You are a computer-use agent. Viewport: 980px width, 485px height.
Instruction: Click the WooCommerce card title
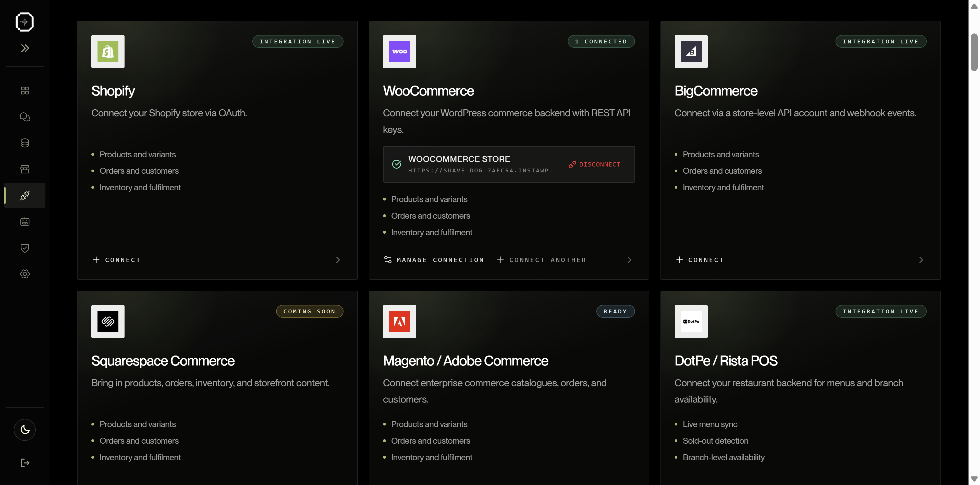(428, 91)
